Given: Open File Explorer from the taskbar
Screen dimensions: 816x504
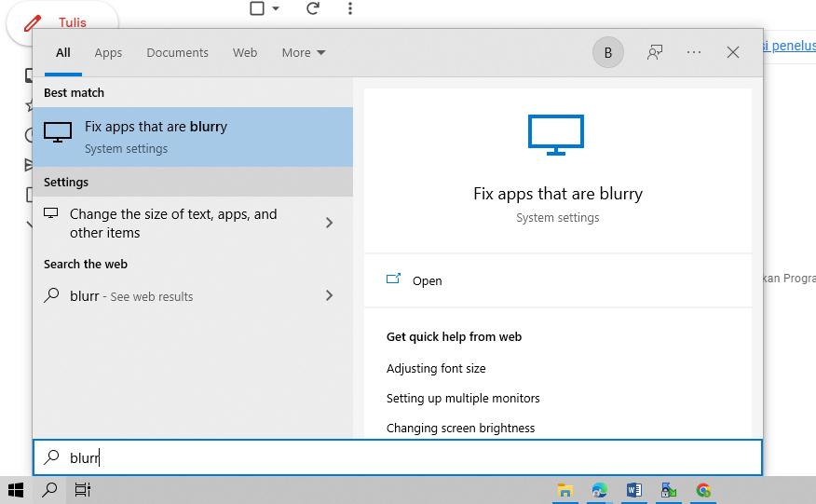Looking at the screenshot, I should tap(565, 490).
